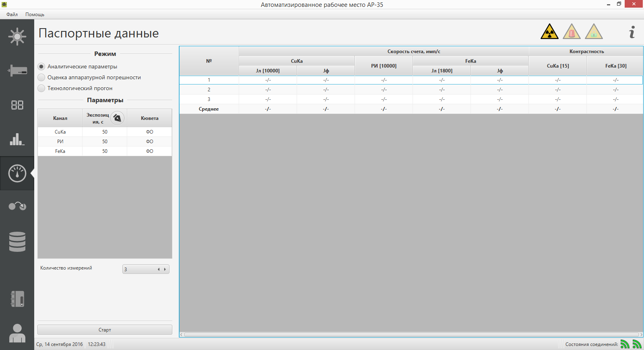
Task: Choose Технологический прогон radio option
Action: click(x=41, y=88)
